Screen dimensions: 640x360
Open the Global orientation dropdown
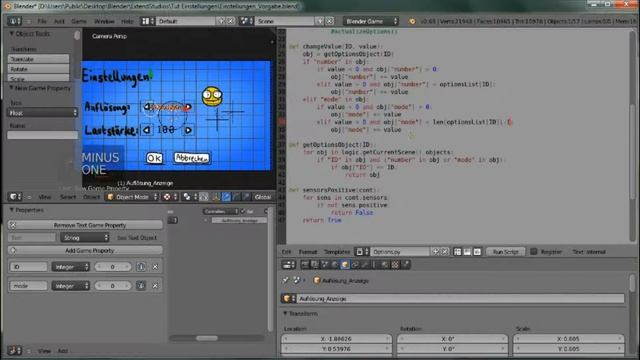pyautogui.click(x=262, y=197)
